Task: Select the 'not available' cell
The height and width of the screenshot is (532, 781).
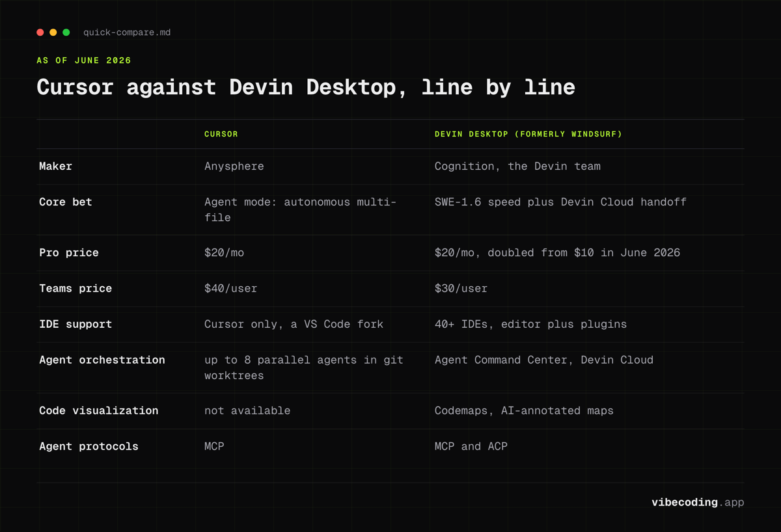Action: (x=247, y=411)
